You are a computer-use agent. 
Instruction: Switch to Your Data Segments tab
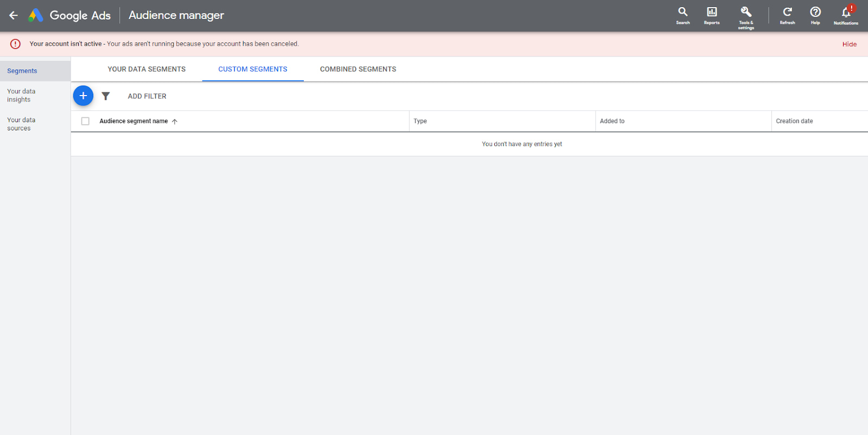point(146,69)
